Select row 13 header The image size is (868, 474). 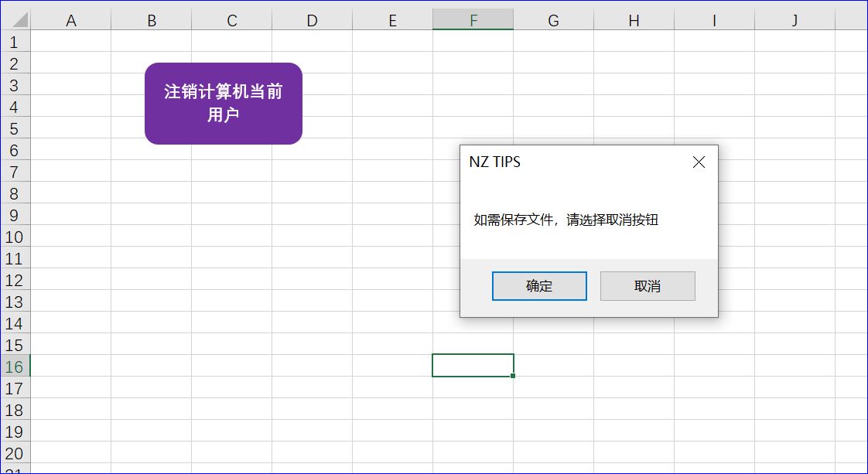coord(15,302)
